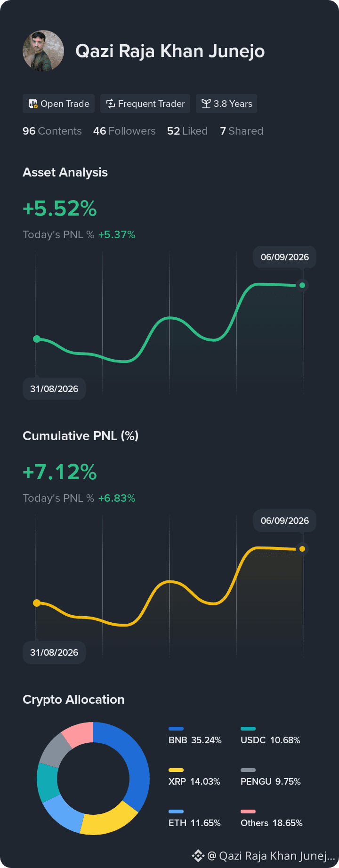Open the 96 Contents stat
Image resolution: width=339 pixels, height=868 pixels.
pyautogui.click(x=52, y=131)
